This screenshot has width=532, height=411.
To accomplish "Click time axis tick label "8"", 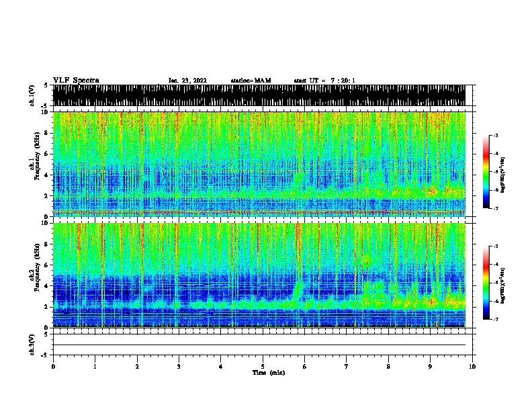I will click(388, 367).
